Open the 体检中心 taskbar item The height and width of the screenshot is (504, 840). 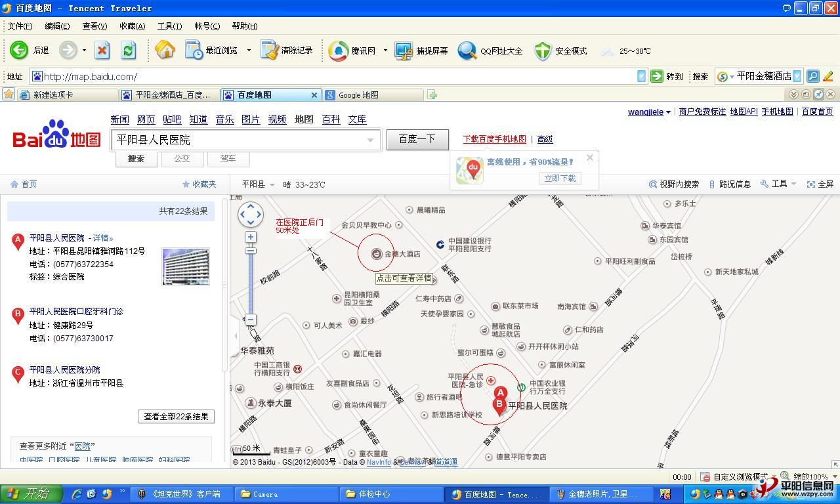392,494
